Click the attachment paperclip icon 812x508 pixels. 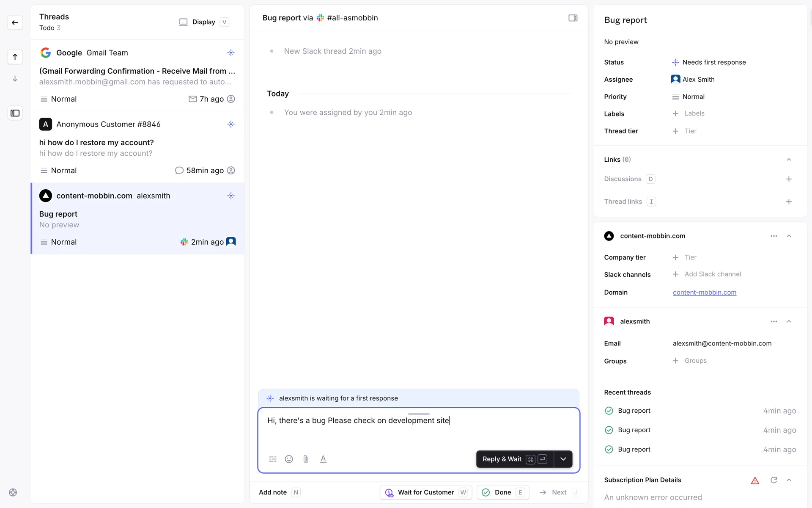coord(306,459)
